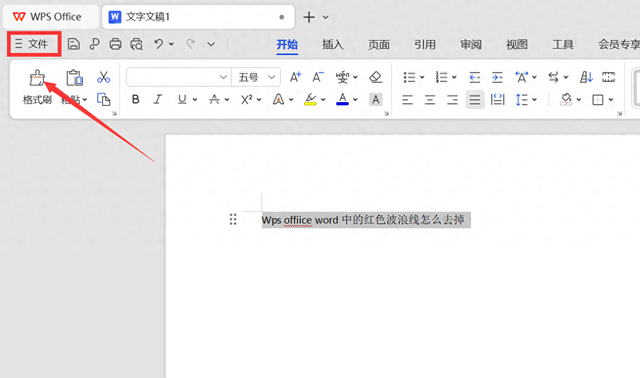The image size is (640, 378).
Task: Expand the quick access toolbar customize chevron
Action: click(x=211, y=44)
